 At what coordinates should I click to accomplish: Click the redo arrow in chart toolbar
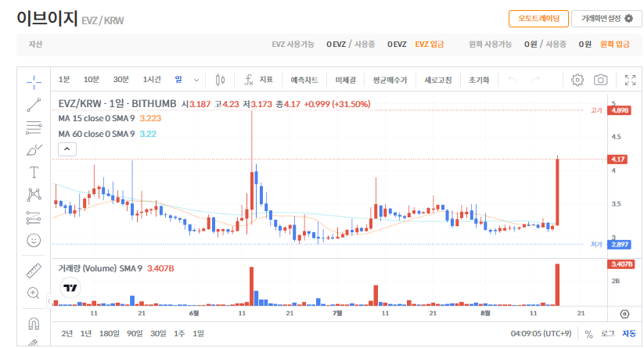(x=535, y=80)
